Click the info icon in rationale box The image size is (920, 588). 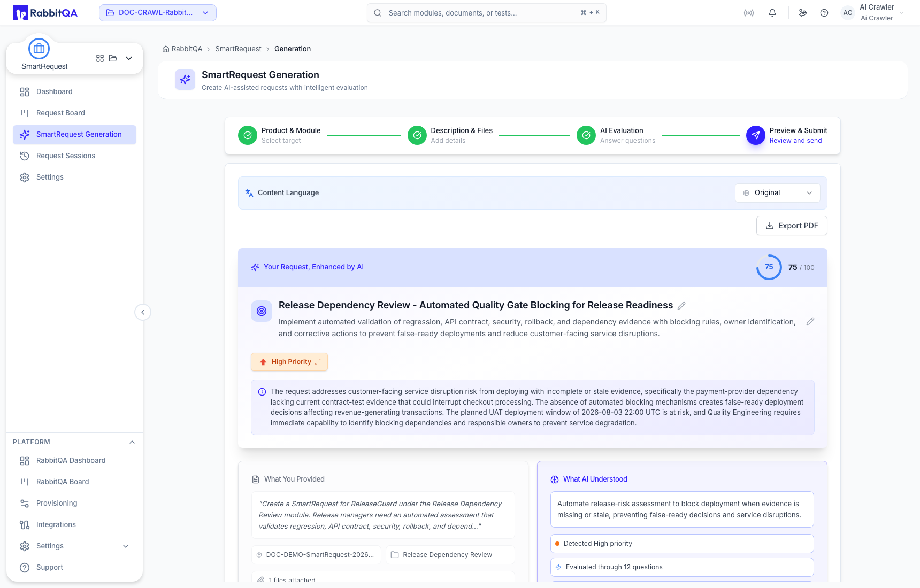(262, 392)
